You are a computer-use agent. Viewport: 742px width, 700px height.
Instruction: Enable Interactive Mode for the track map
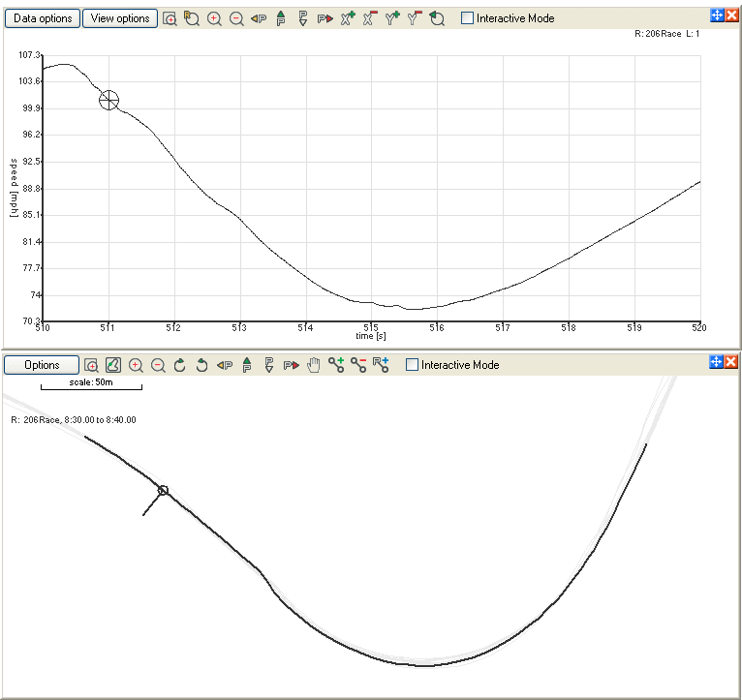tap(413, 365)
